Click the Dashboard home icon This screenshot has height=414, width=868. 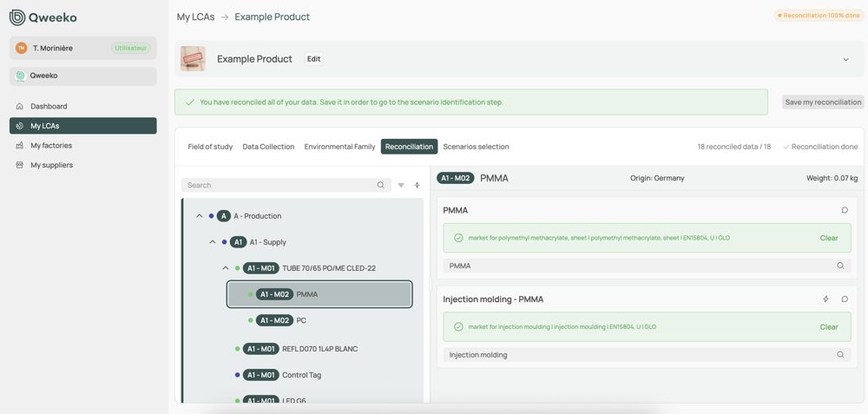coord(19,106)
